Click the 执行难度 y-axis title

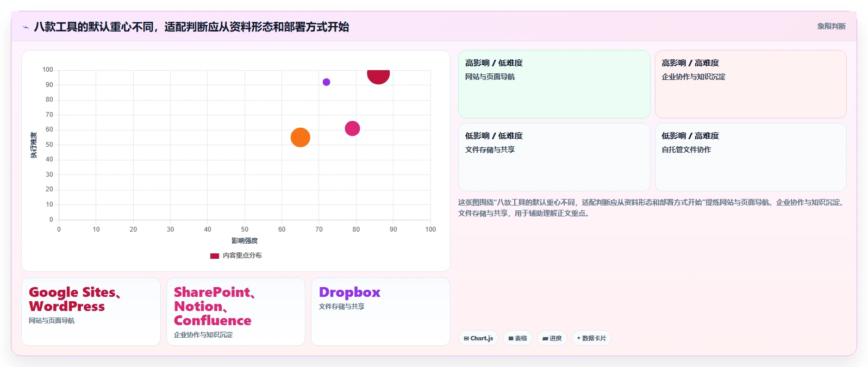(x=34, y=145)
